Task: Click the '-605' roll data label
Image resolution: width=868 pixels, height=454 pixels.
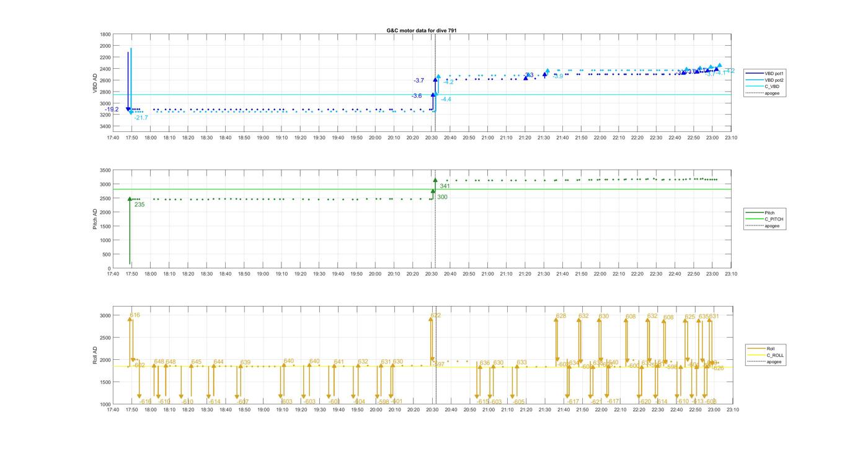Action: click(x=518, y=401)
